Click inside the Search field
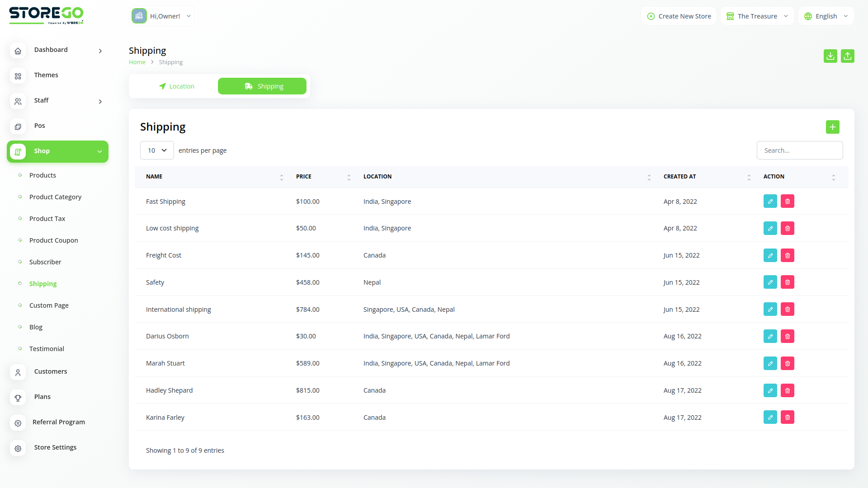Image resolution: width=868 pixels, height=488 pixels. coord(800,150)
